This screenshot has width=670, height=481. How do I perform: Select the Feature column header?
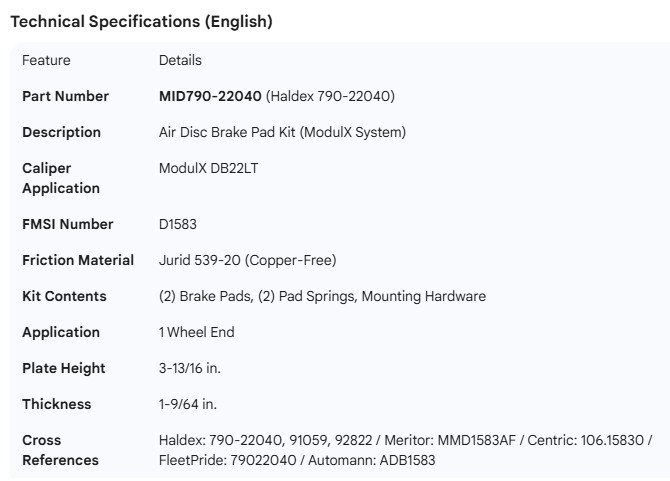point(46,60)
